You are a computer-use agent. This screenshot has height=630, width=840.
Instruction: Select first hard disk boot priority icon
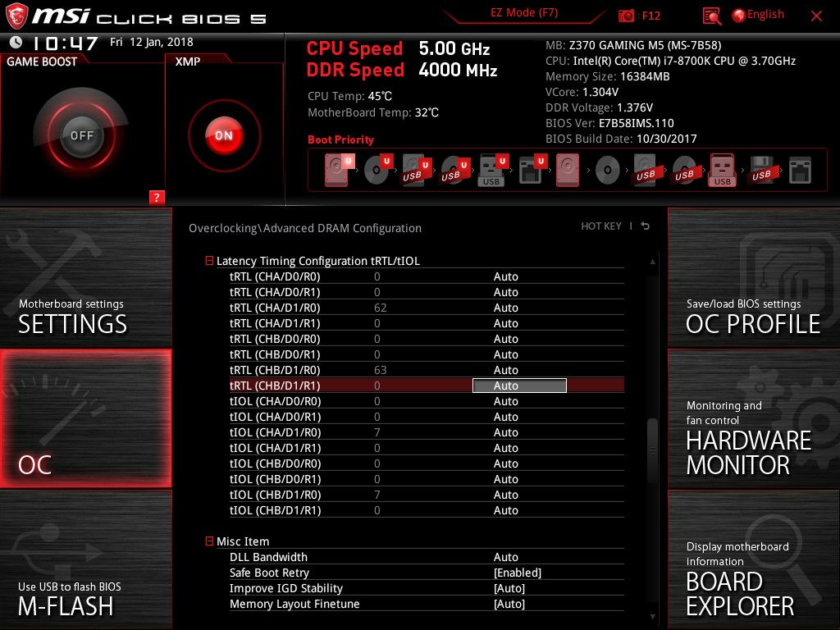339,170
